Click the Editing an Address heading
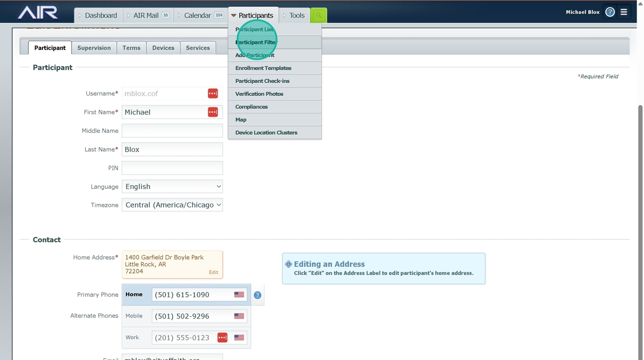 click(x=329, y=264)
